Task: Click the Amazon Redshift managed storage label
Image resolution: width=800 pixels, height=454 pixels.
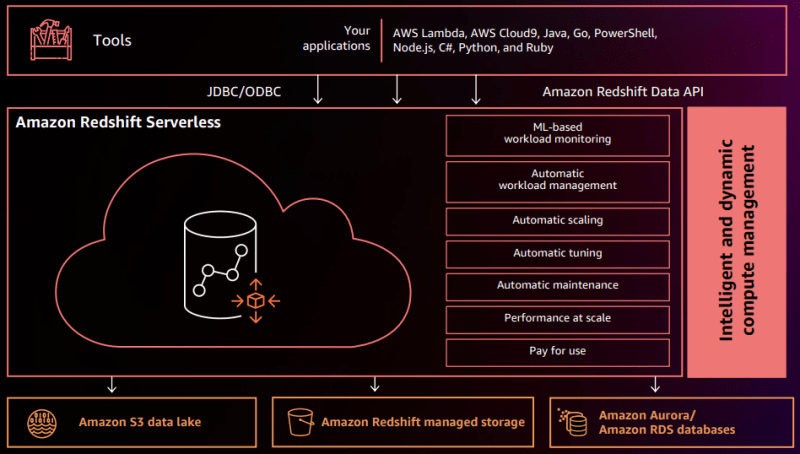Action: pos(423,422)
